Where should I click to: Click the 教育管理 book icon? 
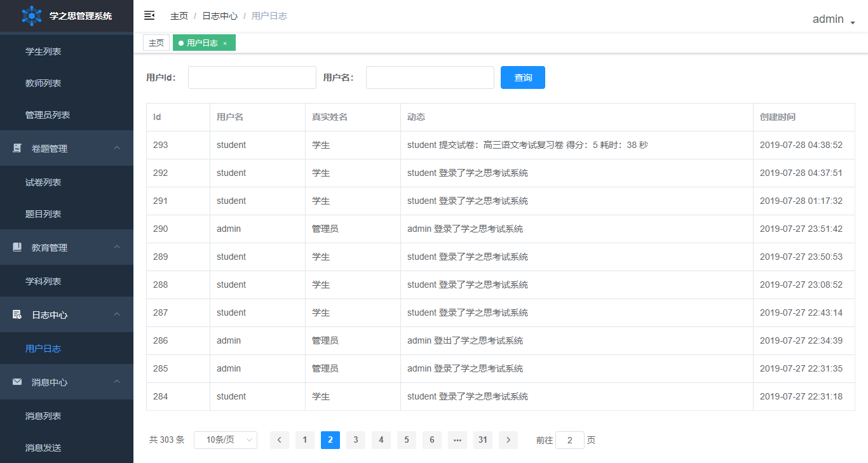tap(17, 247)
